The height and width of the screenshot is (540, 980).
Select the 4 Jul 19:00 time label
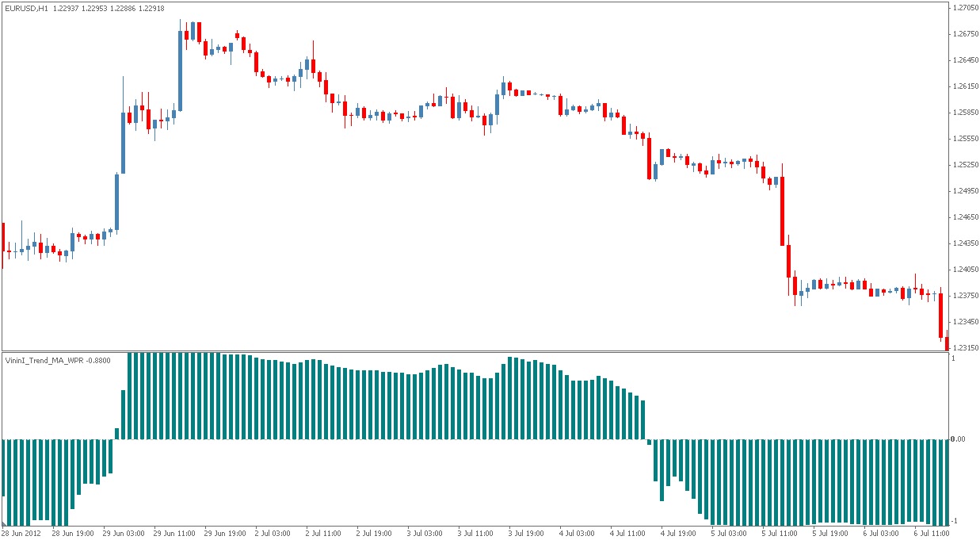click(x=680, y=534)
